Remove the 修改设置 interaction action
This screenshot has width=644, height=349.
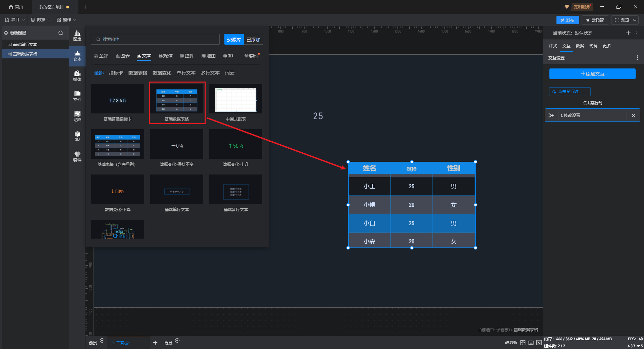(633, 115)
